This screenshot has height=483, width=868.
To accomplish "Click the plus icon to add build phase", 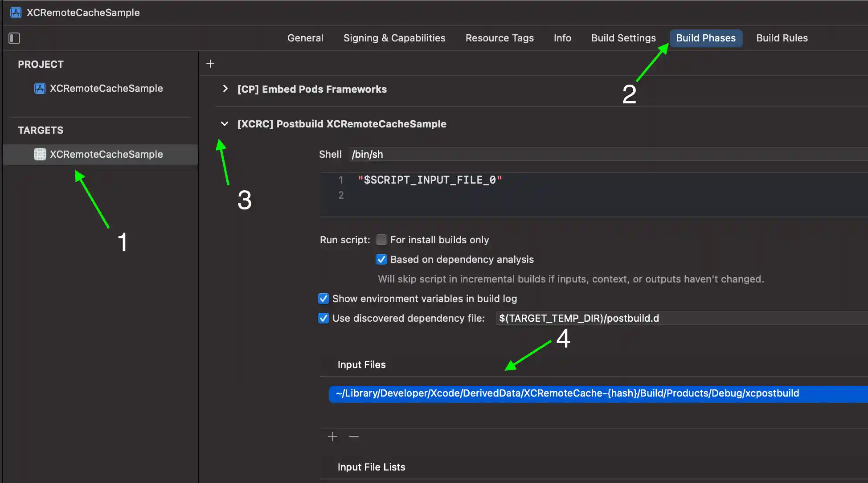I will coord(210,64).
